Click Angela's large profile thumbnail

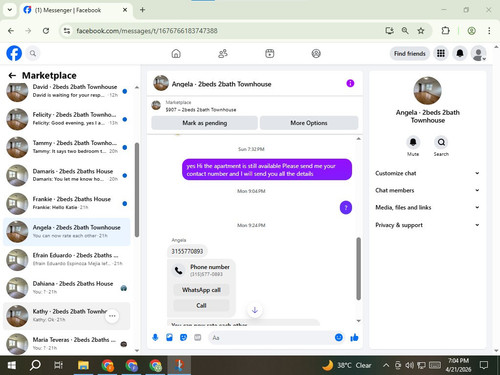428,91
